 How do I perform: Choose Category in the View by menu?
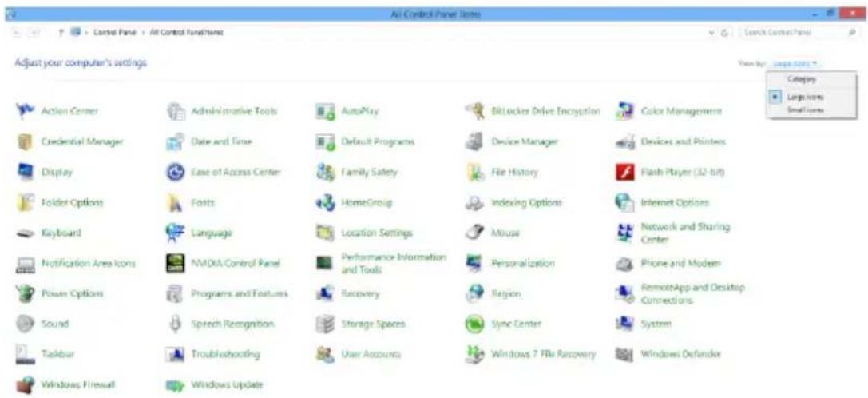pos(813,80)
